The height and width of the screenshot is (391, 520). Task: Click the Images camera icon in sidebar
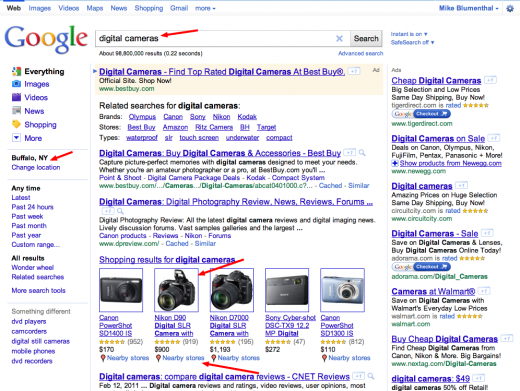[16, 84]
